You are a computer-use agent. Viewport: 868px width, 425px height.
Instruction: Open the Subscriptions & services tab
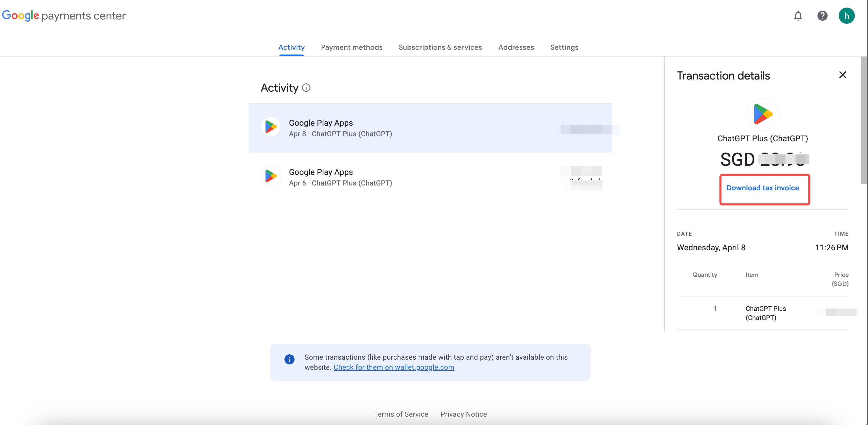[x=440, y=47]
